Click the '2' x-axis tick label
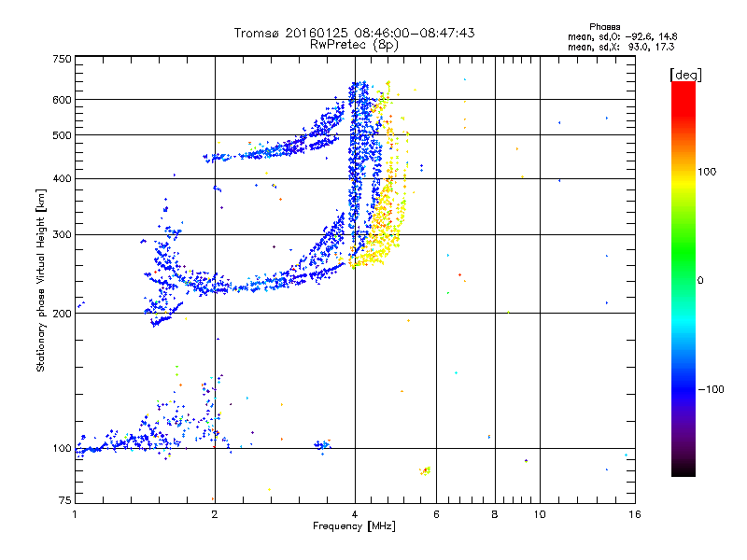This screenshot has height=560, width=747. (215, 514)
